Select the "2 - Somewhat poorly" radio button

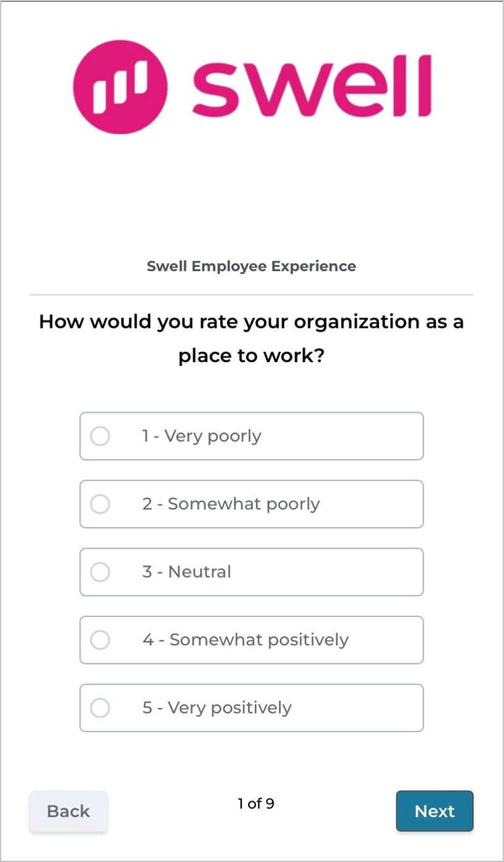pos(100,504)
